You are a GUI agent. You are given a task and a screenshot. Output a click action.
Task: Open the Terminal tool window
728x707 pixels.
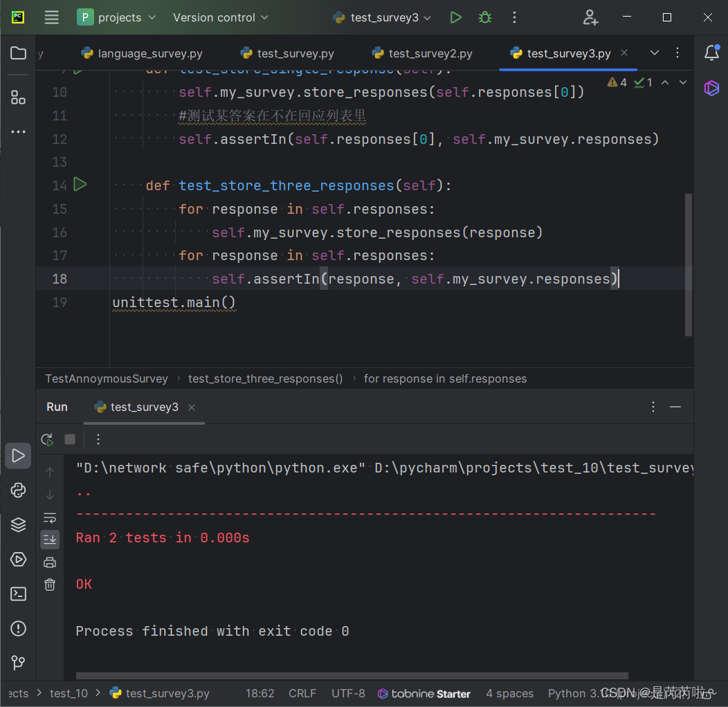click(19, 594)
